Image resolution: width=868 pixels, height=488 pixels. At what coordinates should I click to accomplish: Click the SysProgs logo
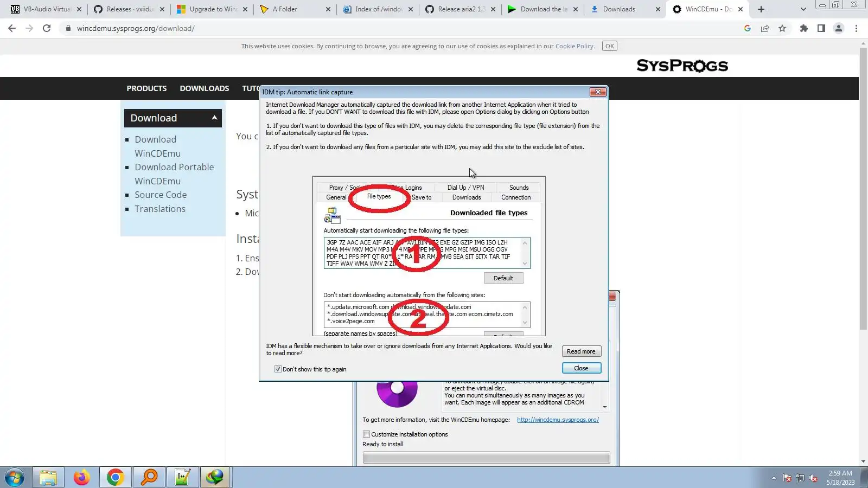click(682, 66)
